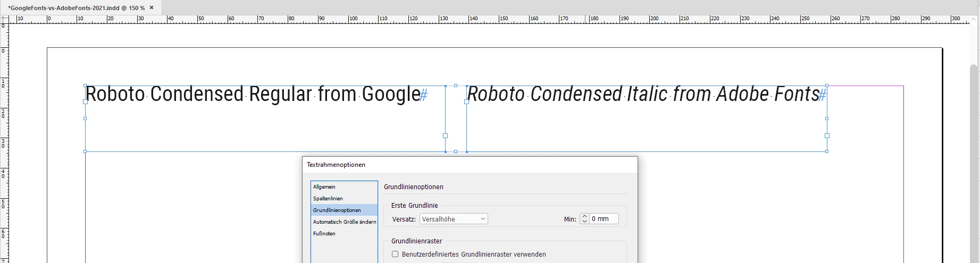Enable Benutzerdefiniertes Grundlinienraster verwenden checkbox
Image resolution: width=980 pixels, height=263 pixels.
(x=395, y=254)
